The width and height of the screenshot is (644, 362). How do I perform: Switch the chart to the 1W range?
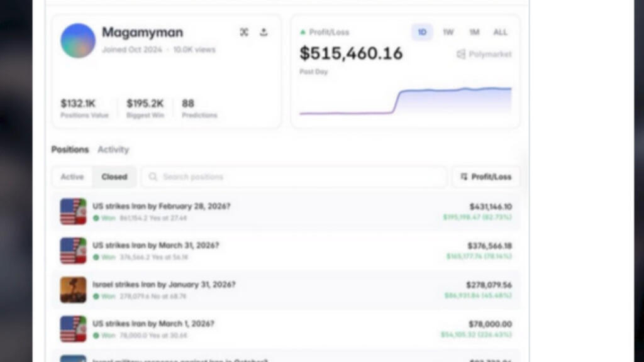pyautogui.click(x=448, y=33)
